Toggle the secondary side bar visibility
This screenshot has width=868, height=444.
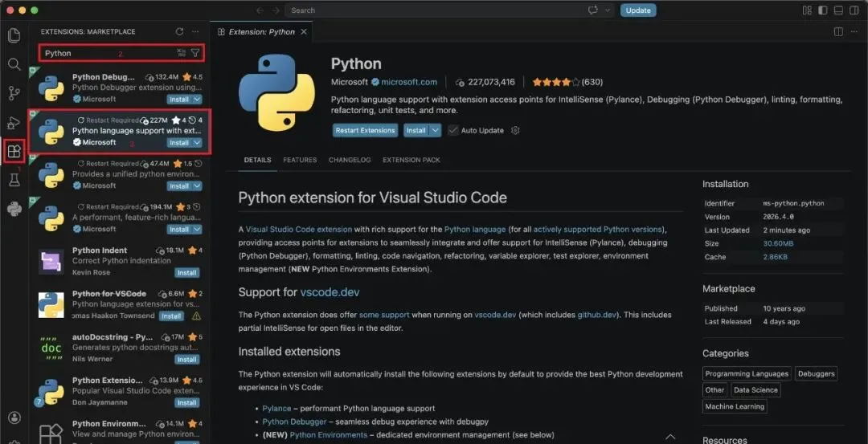pos(854,10)
